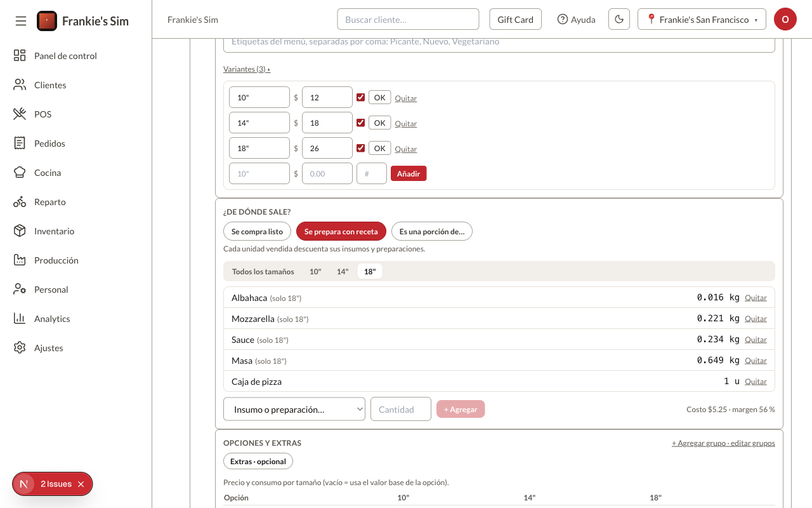The image size is (812, 508).
Task: Open the Ayuda help link
Action: pyautogui.click(x=576, y=20)
